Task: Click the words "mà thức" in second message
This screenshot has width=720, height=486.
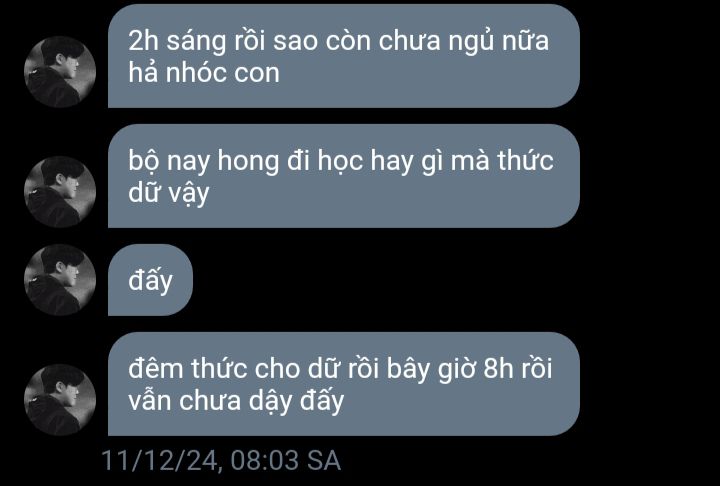Action: (502, 161)
